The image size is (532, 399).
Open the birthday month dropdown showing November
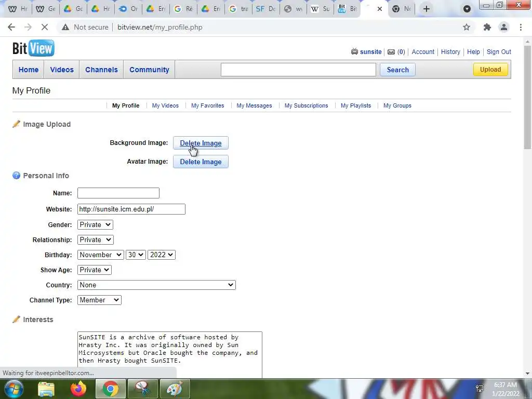(x=100, y=255)
